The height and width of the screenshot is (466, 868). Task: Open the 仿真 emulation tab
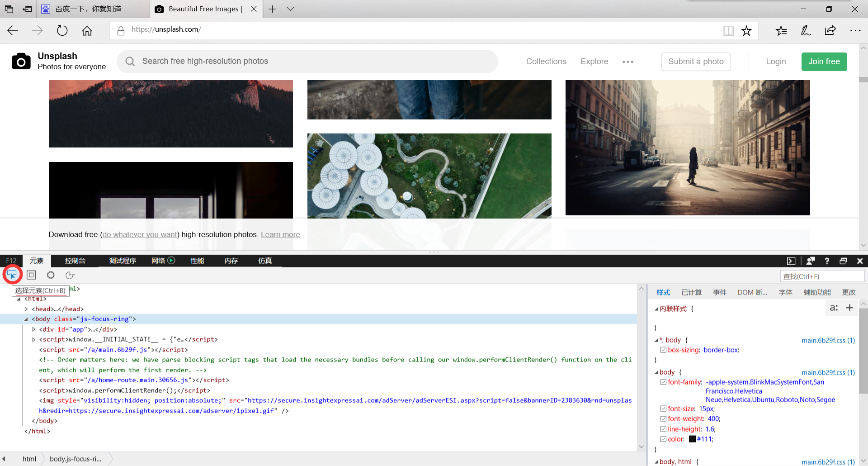265,261
